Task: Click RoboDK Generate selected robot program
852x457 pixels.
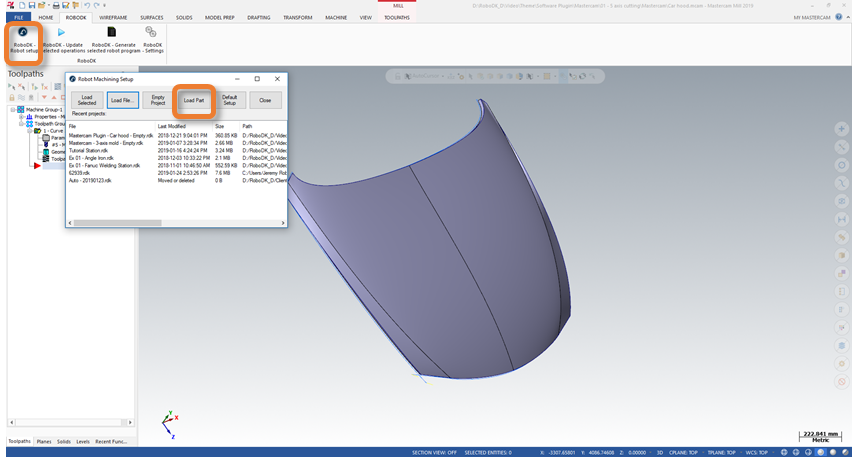Action: coord(112,32)
